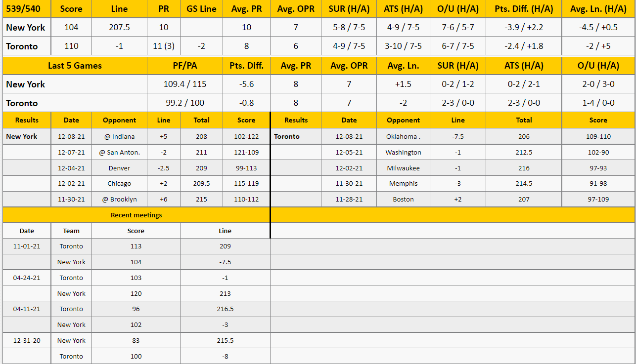Select line -7.5 for Oklahoma game
Screen dimensions: 636x364
(x=458, y=137)
